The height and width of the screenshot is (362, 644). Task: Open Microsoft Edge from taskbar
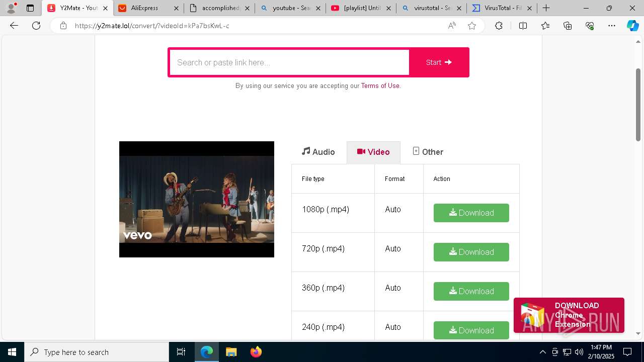[207, 352]
